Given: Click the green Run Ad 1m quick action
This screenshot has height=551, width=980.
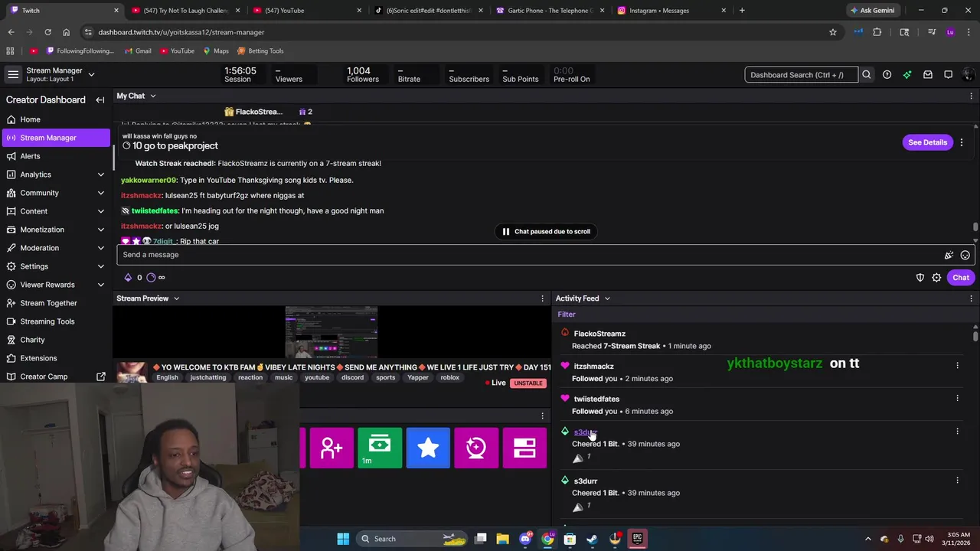Looking at the screenshot, I should pos(380,448).
